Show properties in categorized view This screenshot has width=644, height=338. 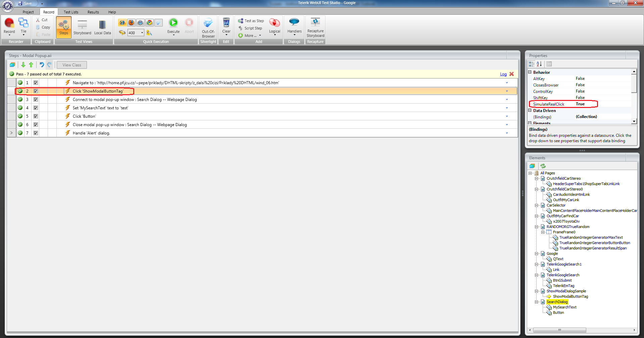pyautogui.click(x=532, y=64)
